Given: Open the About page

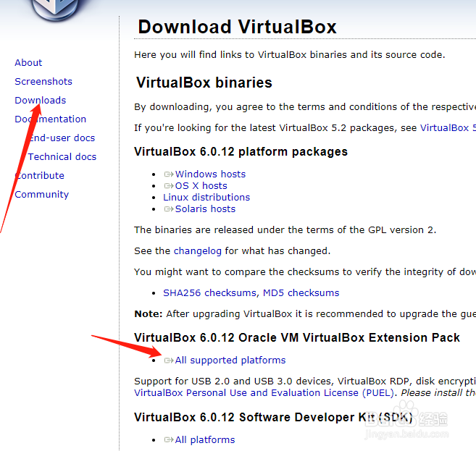Looking at the screenshot, I should tap(28, 63).
